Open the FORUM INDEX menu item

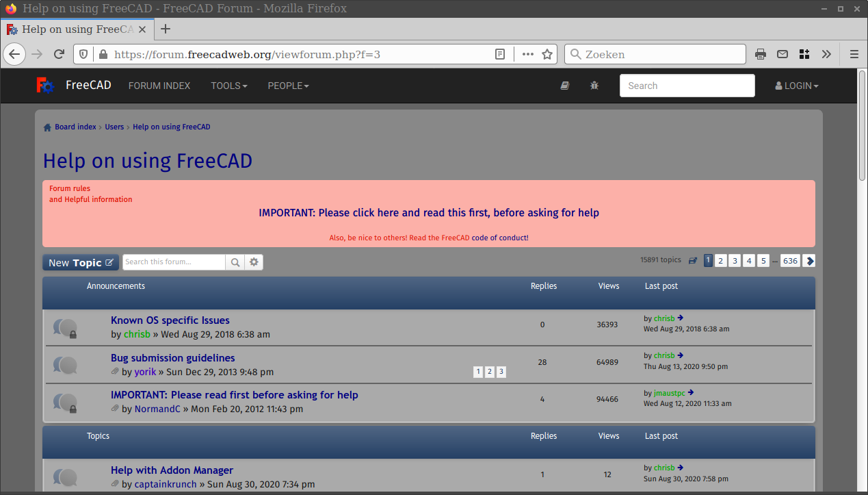[x=159, y=86]
